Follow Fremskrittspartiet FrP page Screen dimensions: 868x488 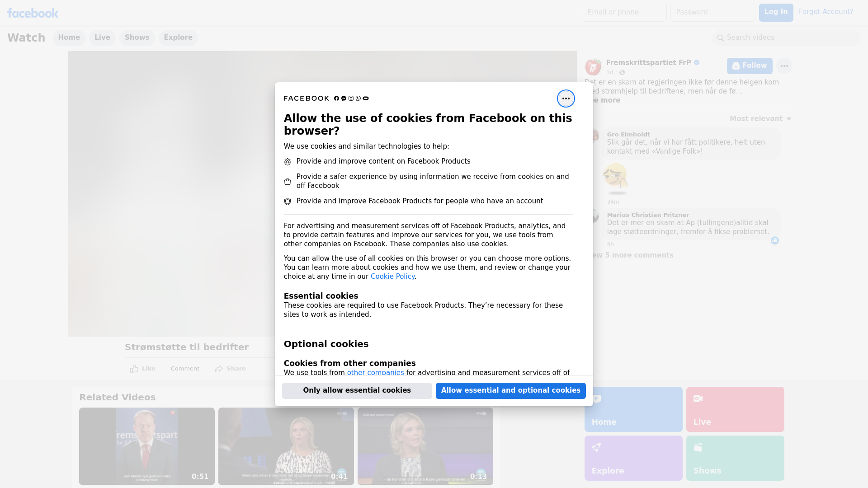click(x=750, y=66)
